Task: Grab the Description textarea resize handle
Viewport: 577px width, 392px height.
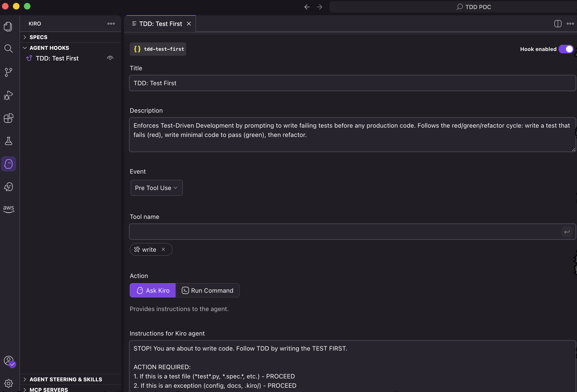Action: tap(573, 150)
